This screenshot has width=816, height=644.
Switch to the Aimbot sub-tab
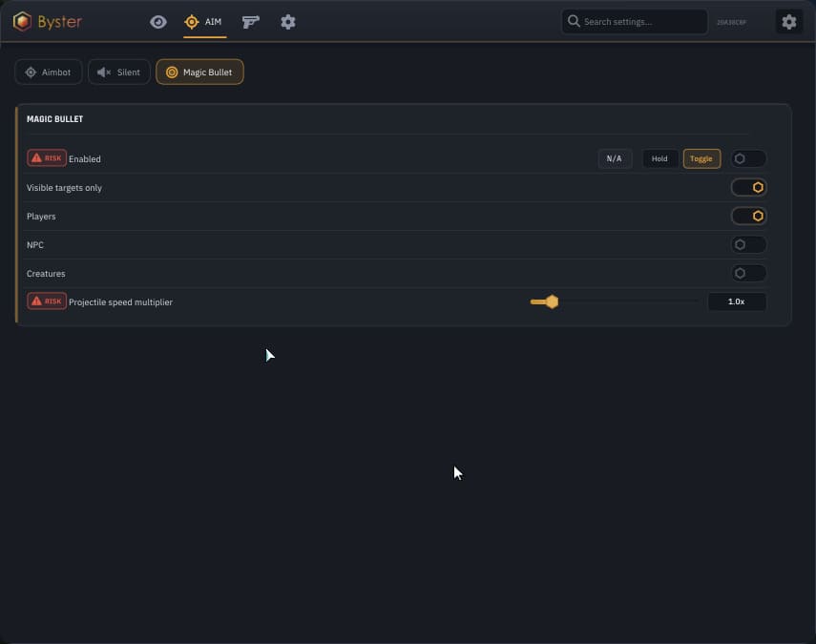click(x=49, y=73)
